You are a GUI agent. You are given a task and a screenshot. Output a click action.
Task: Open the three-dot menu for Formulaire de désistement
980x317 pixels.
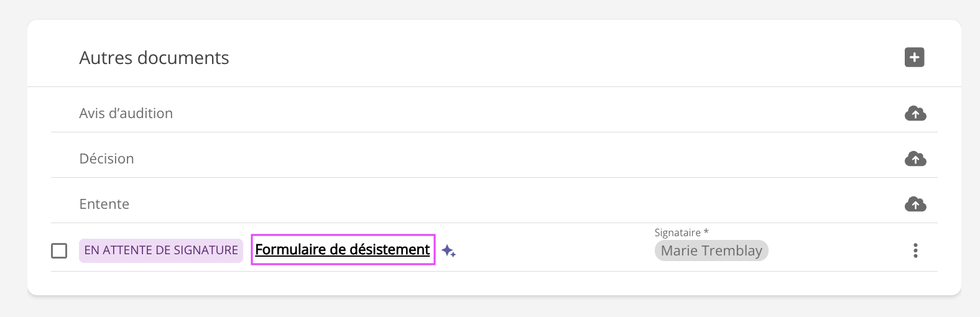915,250
